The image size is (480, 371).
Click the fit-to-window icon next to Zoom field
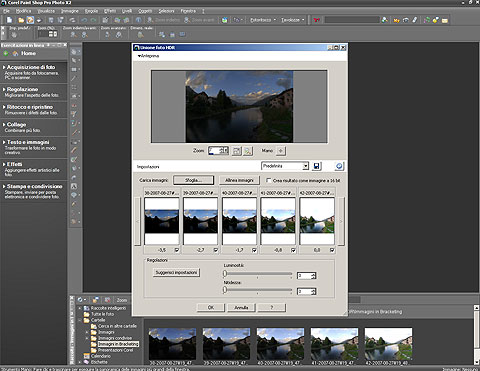(236, 151)
